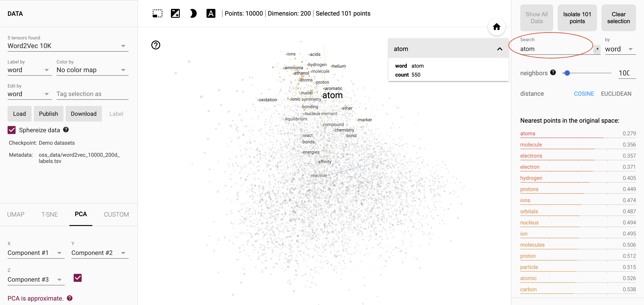This screenshot has height=305, width=644.
Task: Switch to the T-SNE tab
Action: pos(49,214)
